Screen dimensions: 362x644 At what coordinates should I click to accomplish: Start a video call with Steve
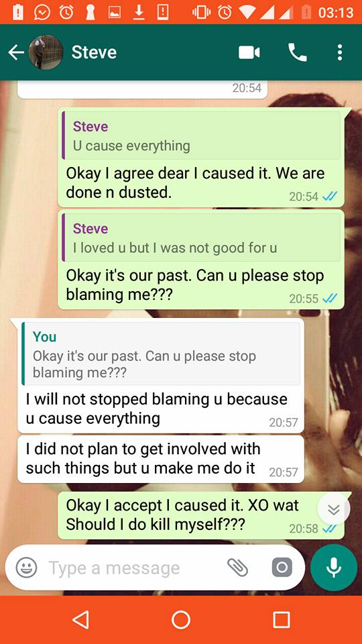click(x=249, y=52)
